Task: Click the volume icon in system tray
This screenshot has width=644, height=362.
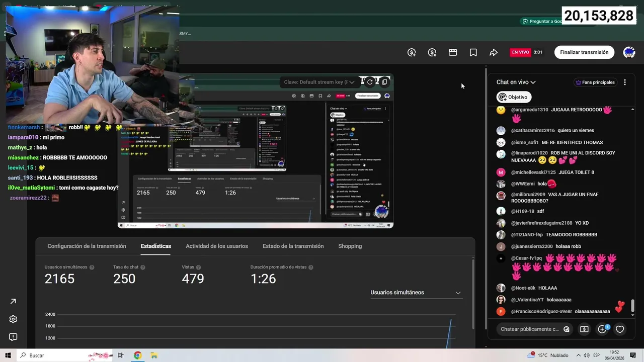Action: coord(586,355)
